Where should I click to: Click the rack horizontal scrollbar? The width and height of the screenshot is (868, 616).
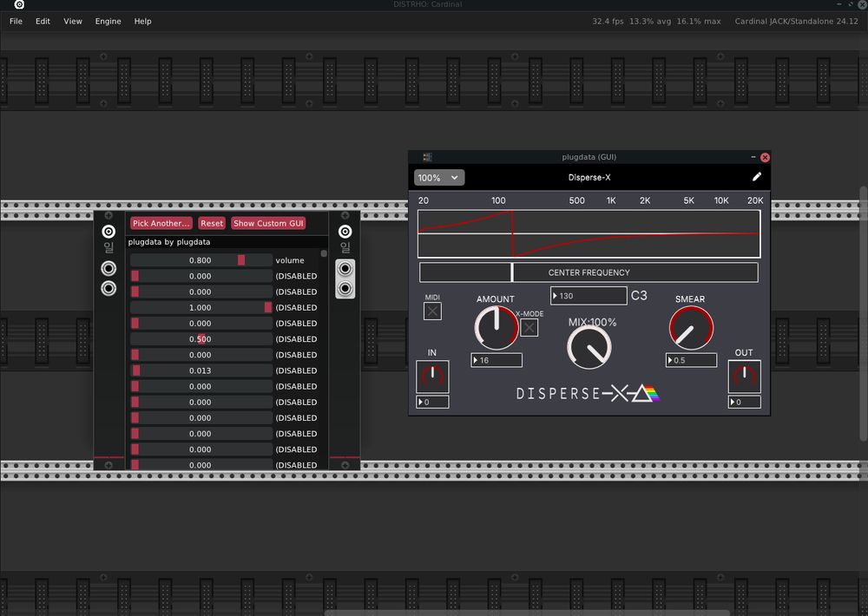pos(526,613)
